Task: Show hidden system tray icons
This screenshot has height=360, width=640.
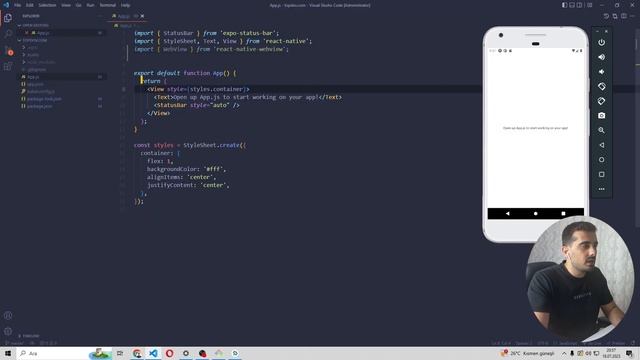Action: [564, 353]
